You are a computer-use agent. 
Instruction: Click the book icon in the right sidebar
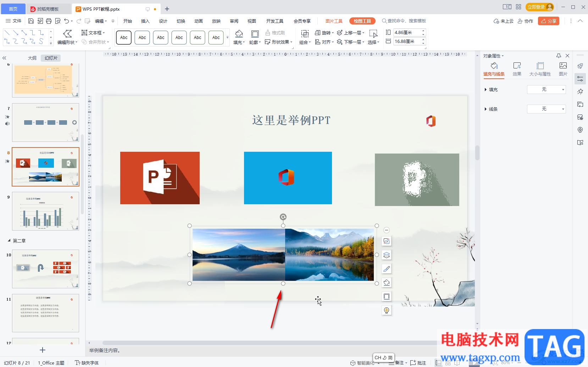[x=580, y=143]
